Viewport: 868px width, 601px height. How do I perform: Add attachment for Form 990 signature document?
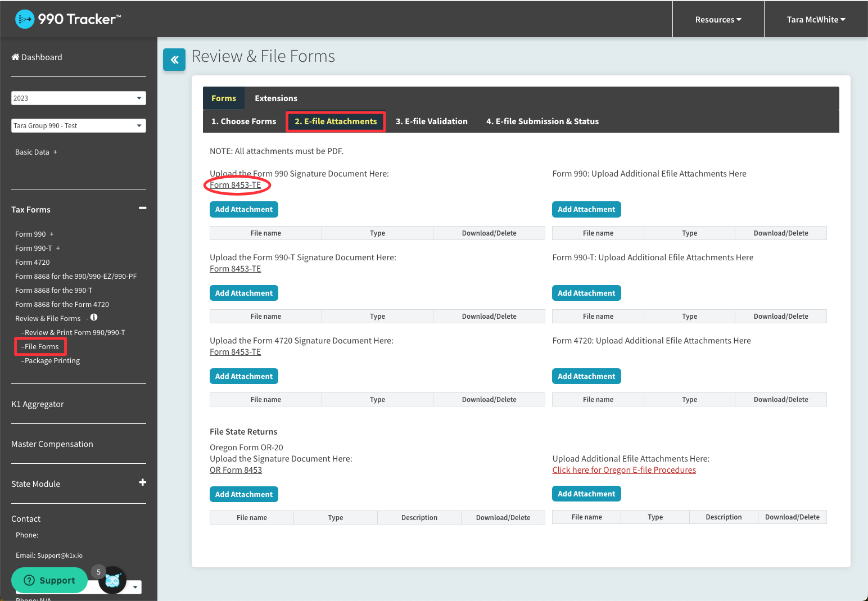(243, 209)
